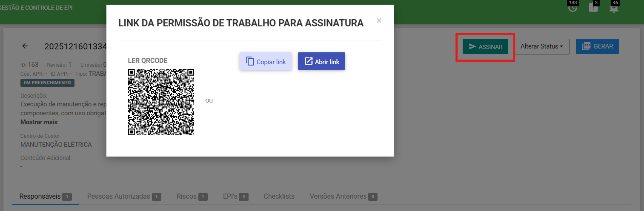Switch to the Riscos tab
The image size is (644, 211).
pyautogui.click(x=192, y=197)
